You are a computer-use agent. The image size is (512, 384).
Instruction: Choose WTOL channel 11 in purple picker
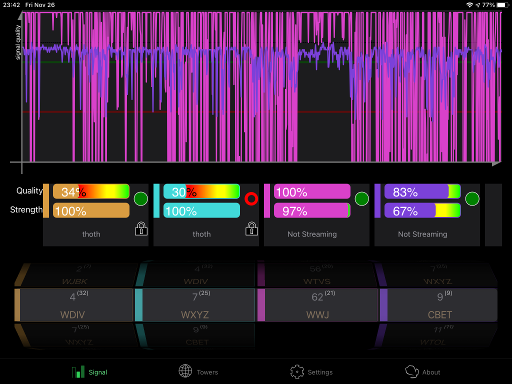(x=437, y=335)
